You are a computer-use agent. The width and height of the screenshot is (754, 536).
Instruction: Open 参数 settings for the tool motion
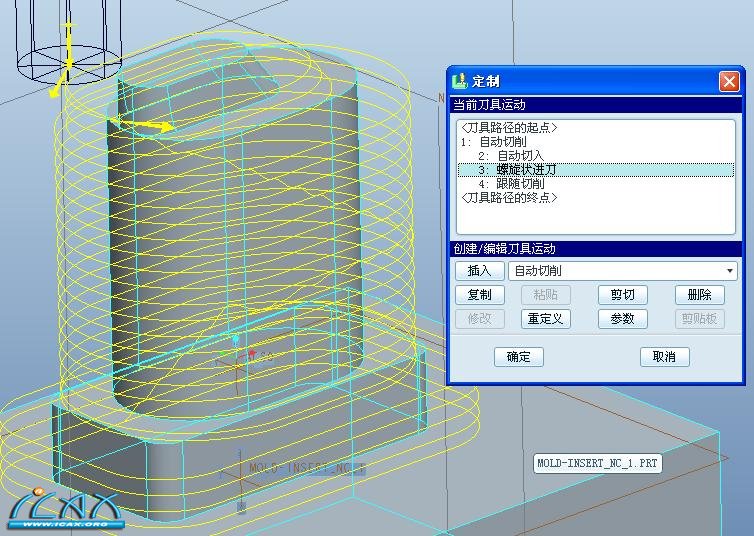pyautogui.click(x=623, y=319)
